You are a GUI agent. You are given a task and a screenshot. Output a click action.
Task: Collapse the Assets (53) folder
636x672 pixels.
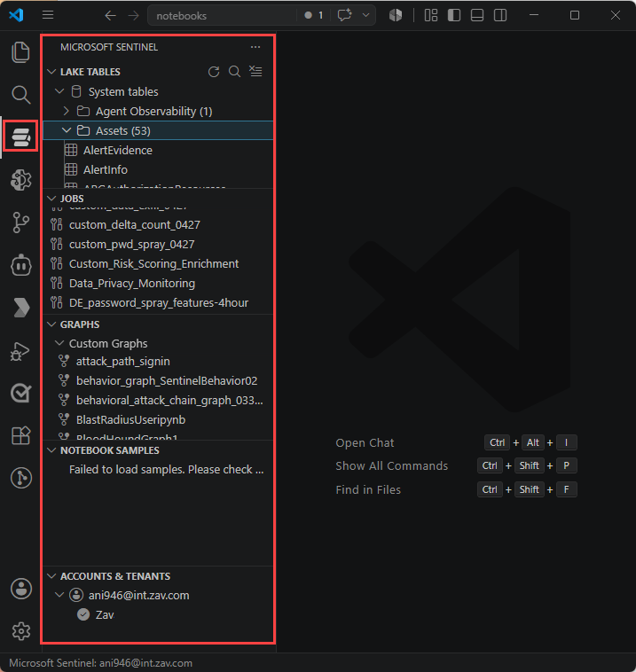click(x=66, y=130)
